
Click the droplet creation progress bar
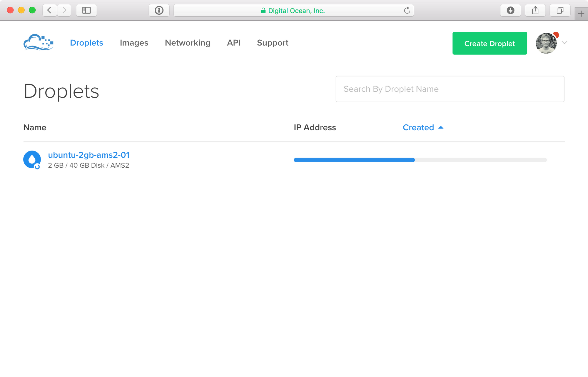[420, 160]
